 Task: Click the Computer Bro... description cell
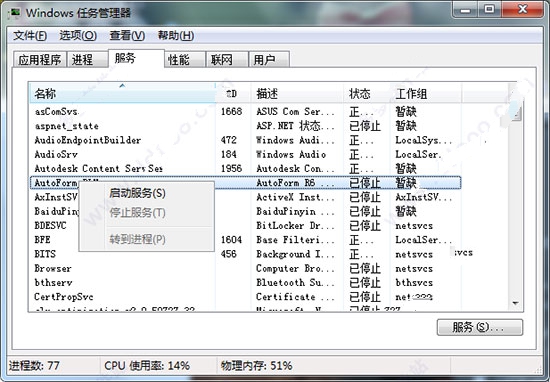(x=295, y=268)
